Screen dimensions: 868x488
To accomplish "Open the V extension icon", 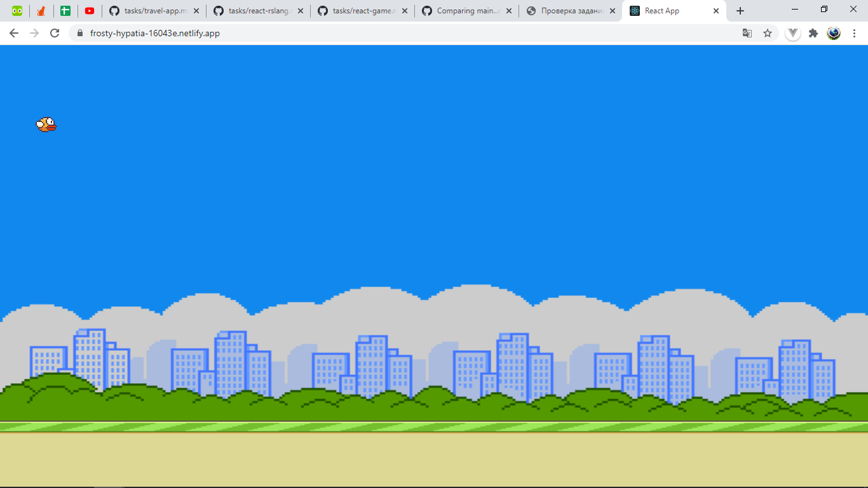I will [793, 33].
